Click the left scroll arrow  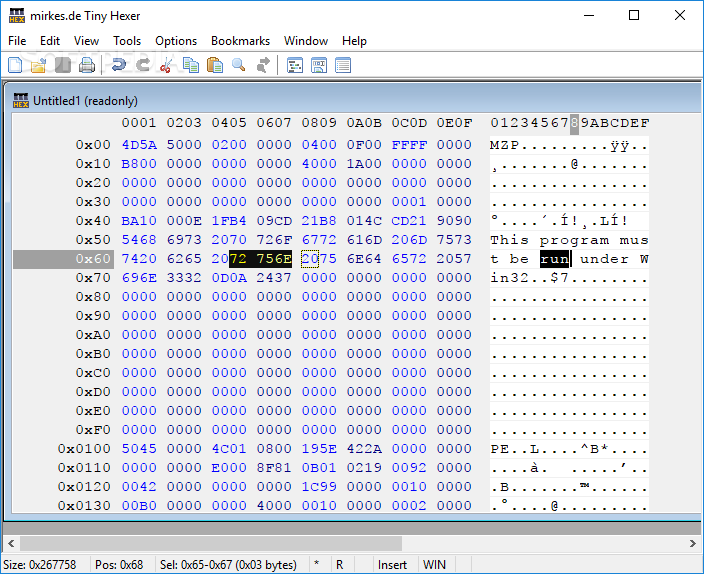click(11, 543)
